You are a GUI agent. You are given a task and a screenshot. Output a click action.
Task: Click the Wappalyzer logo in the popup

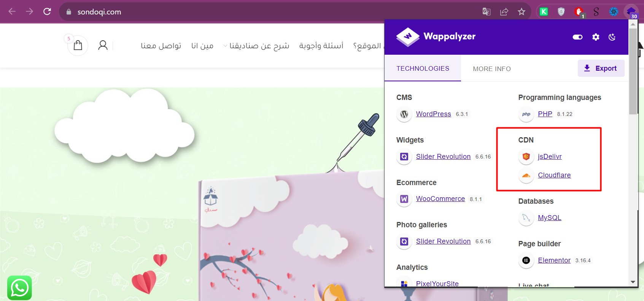click(436, 36)
